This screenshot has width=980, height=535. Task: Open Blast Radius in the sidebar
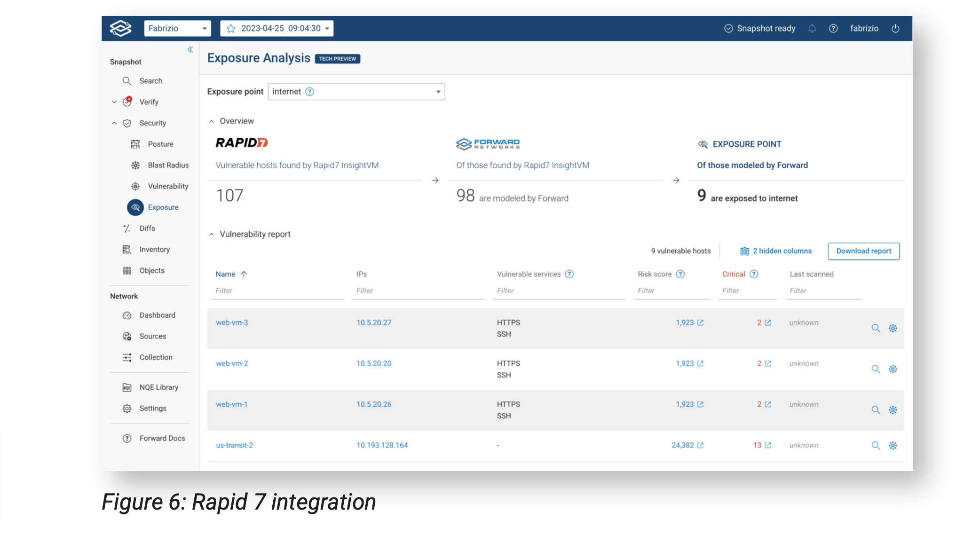click(x=168, y=165)
